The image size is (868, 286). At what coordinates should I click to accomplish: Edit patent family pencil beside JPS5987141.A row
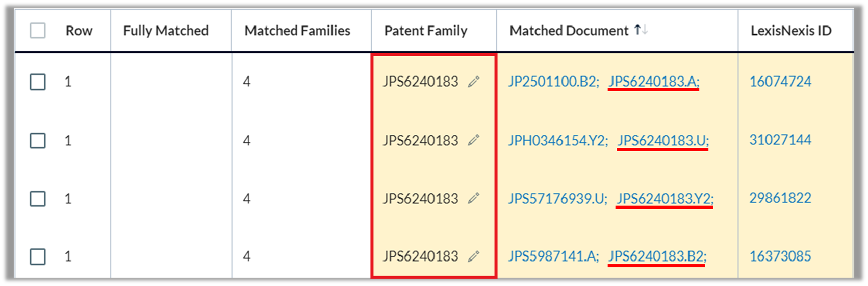click(x=474, y=256)
